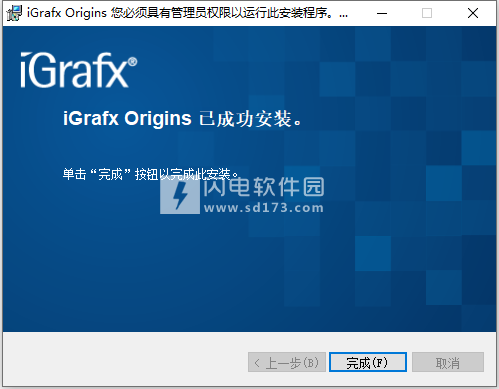Image resolution: width=499 pixels, height=389 pixels.
Task: Click the grayed-out maximize window icon
Action: pos(427,13)
